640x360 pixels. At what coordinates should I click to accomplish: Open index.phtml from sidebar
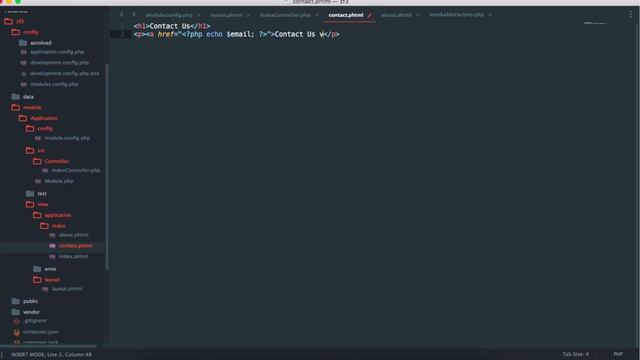point(73,257)
